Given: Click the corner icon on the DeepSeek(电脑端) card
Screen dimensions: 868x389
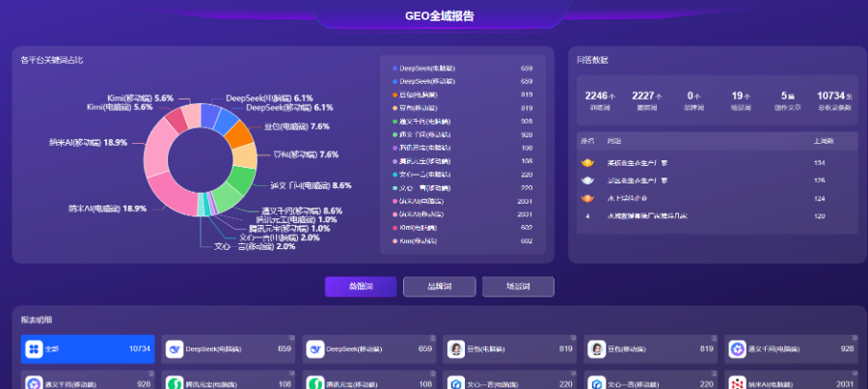Looking at the screenshot, I should pyautogui.click(x=290, y=338).
